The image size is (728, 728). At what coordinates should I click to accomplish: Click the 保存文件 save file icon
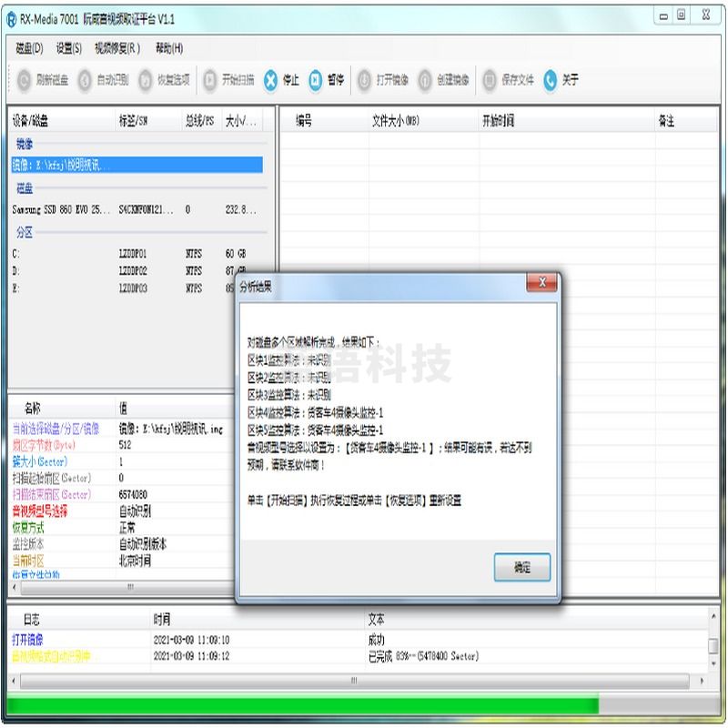click(x=502, y=79)
